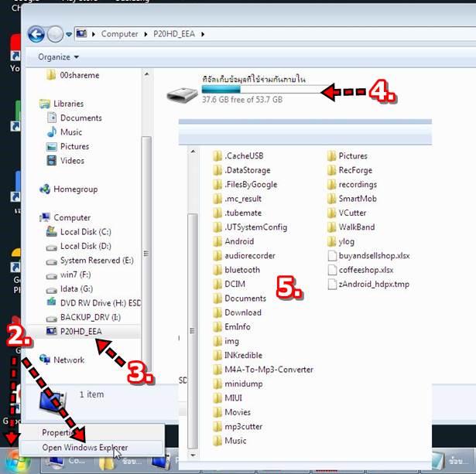The image size is (476, 474).
Task: Click the file list scrollbar down arrow
Action: coord(193,455)
